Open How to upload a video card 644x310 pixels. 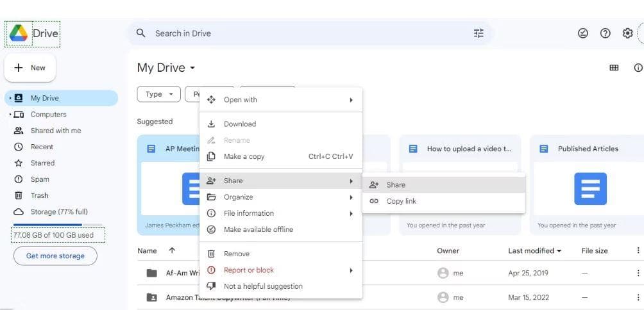pos(460,184)
